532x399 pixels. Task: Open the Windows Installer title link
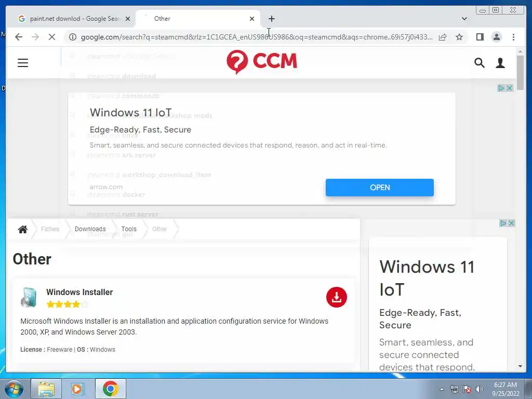click(x=79, y=292)
